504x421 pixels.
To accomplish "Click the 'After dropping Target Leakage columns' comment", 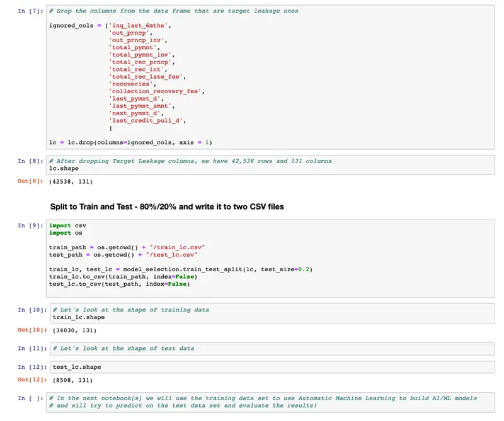I will click(x=190, y=161).
